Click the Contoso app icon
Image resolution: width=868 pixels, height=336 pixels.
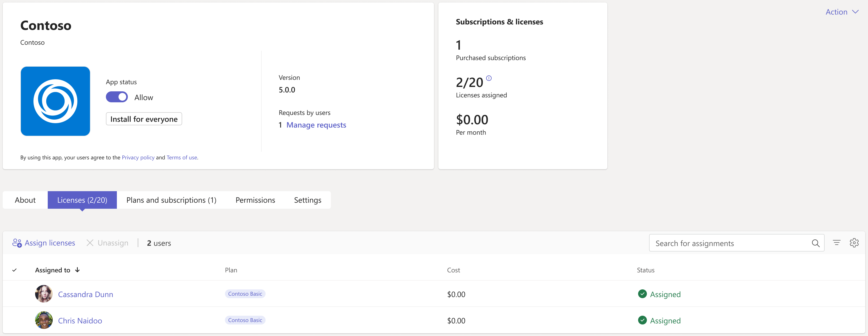pyautogui.click(x=55, y=101)
